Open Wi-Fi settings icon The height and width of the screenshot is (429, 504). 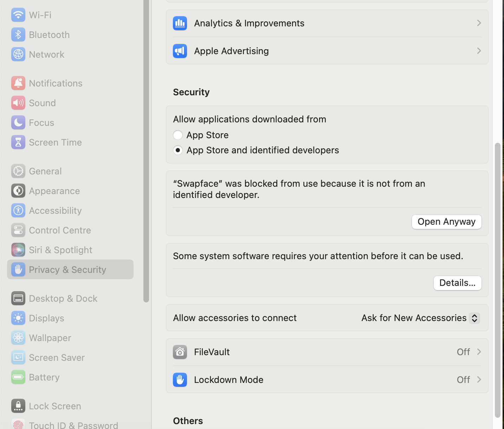(x=18, y=15)
